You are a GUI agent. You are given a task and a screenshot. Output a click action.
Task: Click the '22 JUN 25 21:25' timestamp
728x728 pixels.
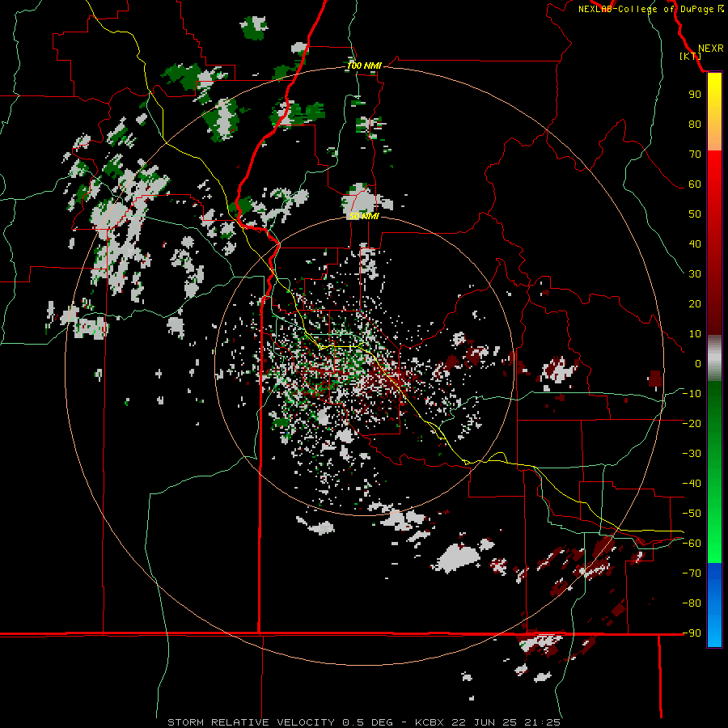(506, 722)
